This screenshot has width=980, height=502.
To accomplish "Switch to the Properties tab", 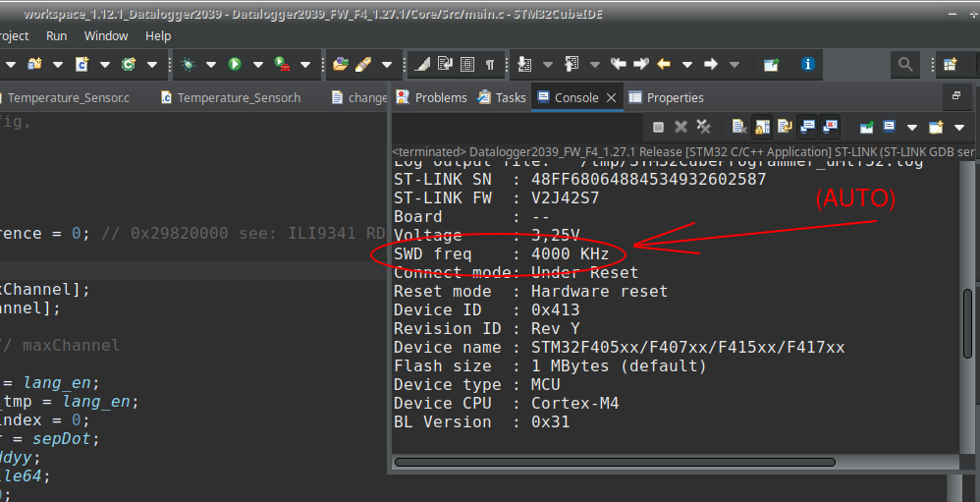I will 666,97.
